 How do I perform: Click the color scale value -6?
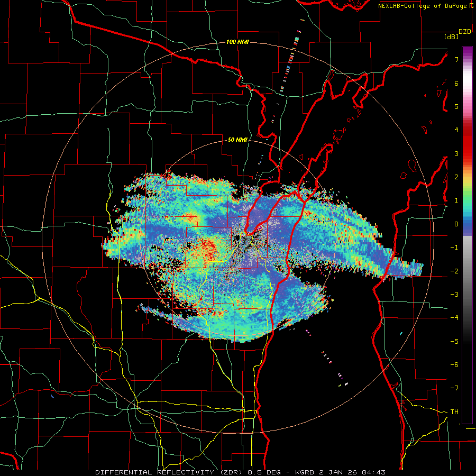pyautogui.click(x=454, y=365)
